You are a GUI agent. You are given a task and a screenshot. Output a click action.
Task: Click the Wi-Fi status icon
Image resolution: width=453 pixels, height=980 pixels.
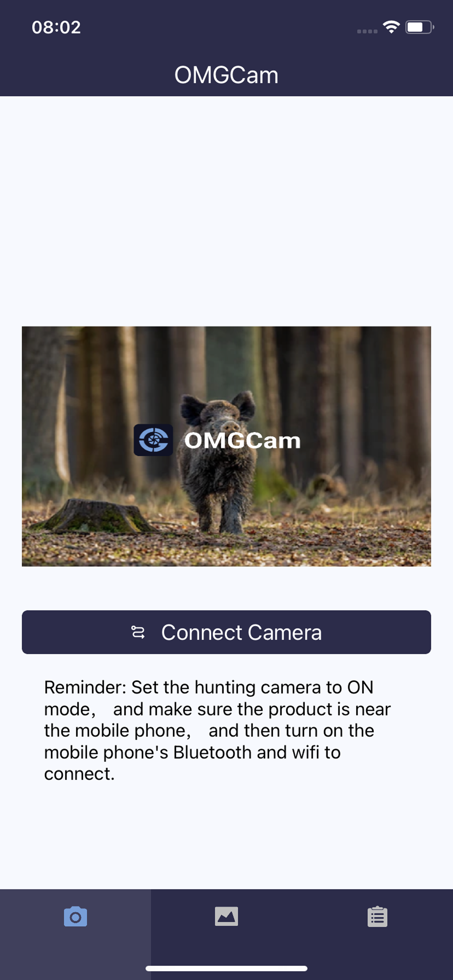point(391,27)
